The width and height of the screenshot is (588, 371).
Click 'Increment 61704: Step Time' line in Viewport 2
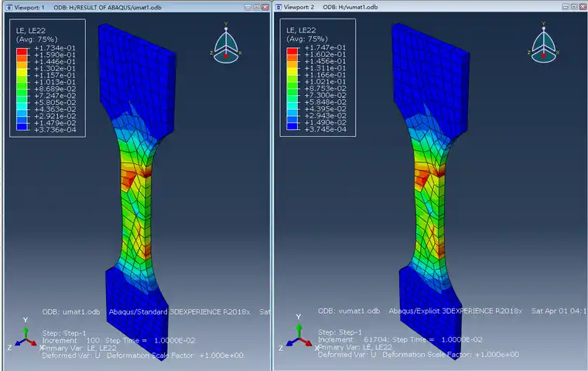point(400,339)
